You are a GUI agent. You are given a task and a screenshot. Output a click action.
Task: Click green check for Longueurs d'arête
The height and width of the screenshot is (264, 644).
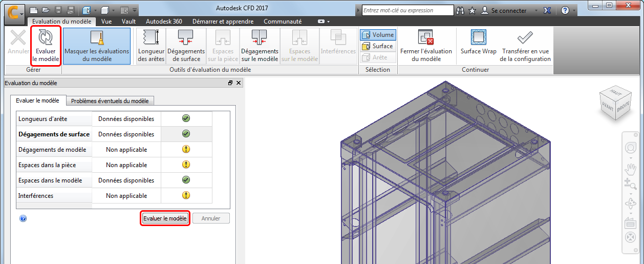click(x=186, y=118)
